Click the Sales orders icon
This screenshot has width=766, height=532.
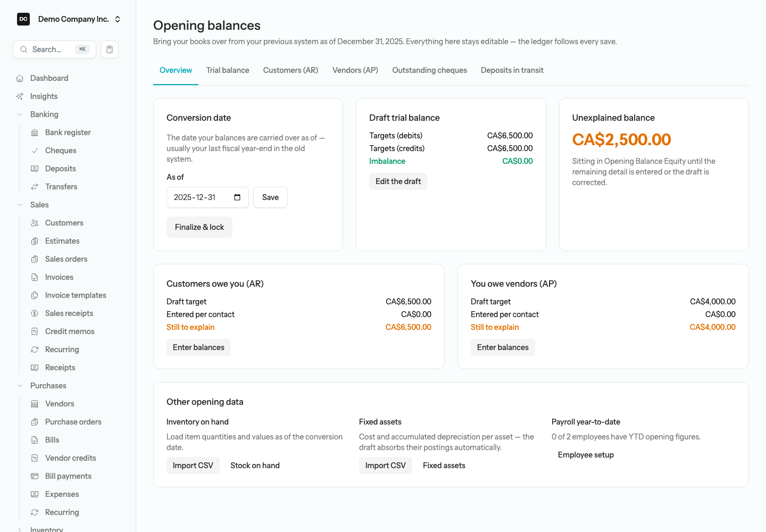click(35, 259)
